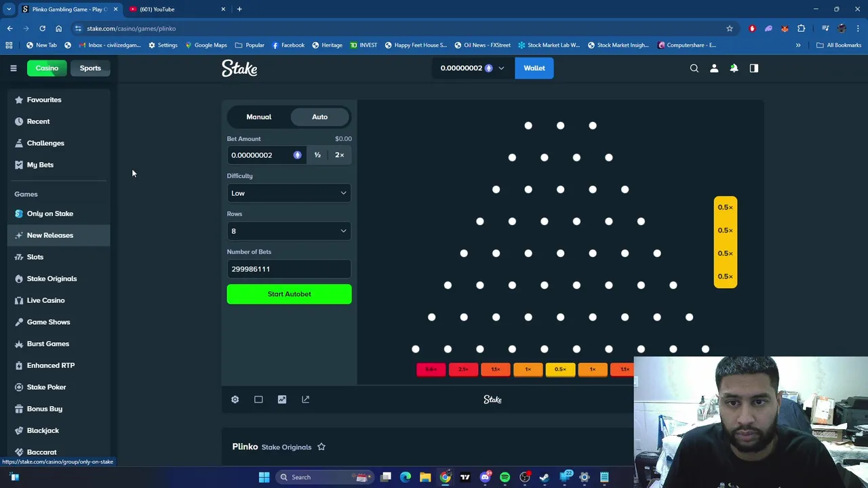Open Slots in the sidebar
The width and height of the screenshot is (868, 488).
click(58, 257)
